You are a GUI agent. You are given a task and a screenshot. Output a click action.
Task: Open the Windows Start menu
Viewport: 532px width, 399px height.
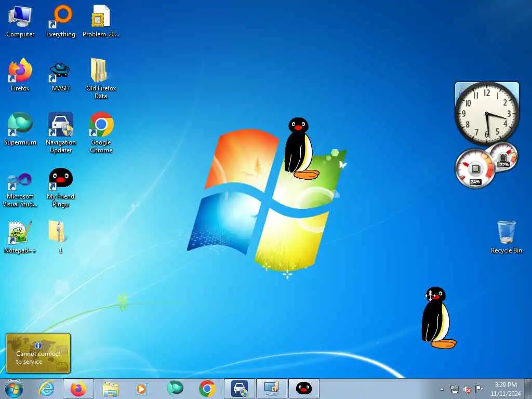click(14, 389)
